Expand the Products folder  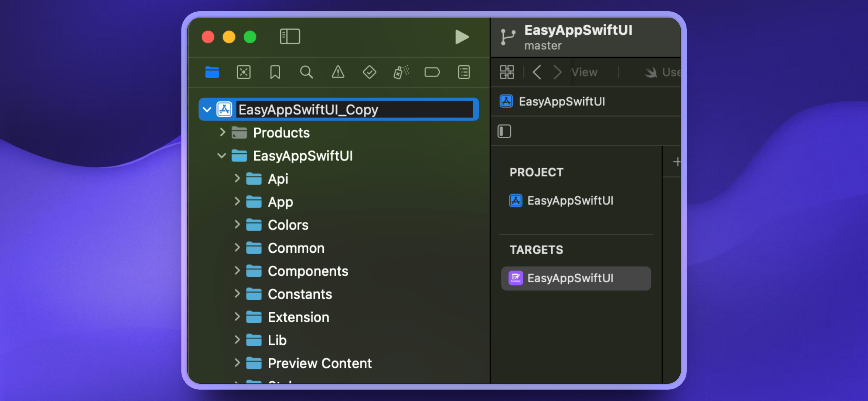222,132
